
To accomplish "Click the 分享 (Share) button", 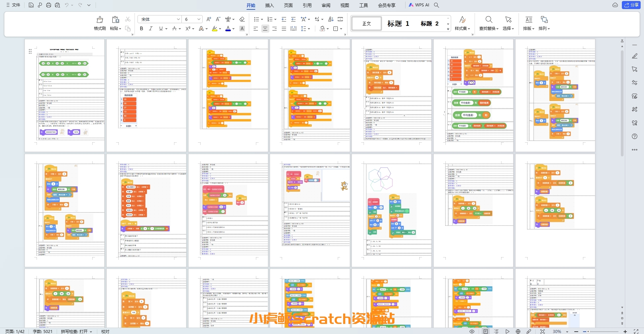I will point(631,5).
